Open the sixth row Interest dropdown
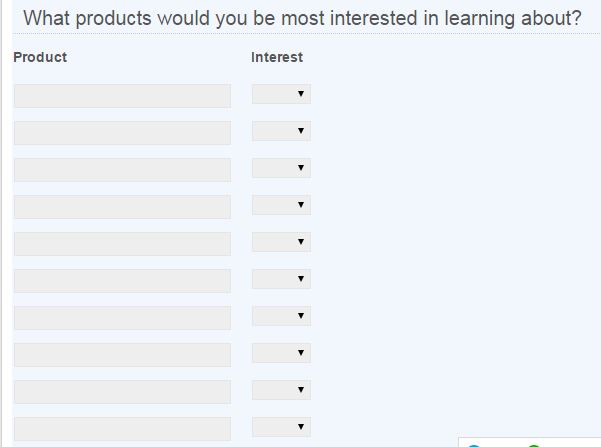Screen dimensions: 601x447 pos(281,279)
